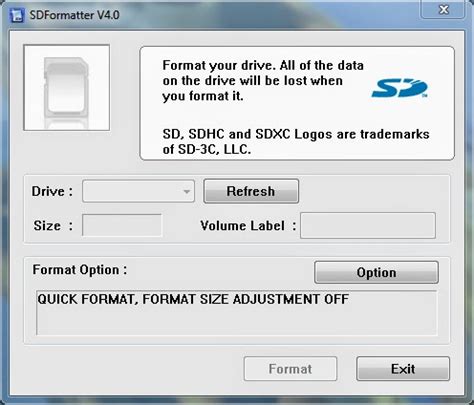The image size is (474, 405).
Task: Click the SDFormatter app icon in title bar
Action: tap(16, 15)
